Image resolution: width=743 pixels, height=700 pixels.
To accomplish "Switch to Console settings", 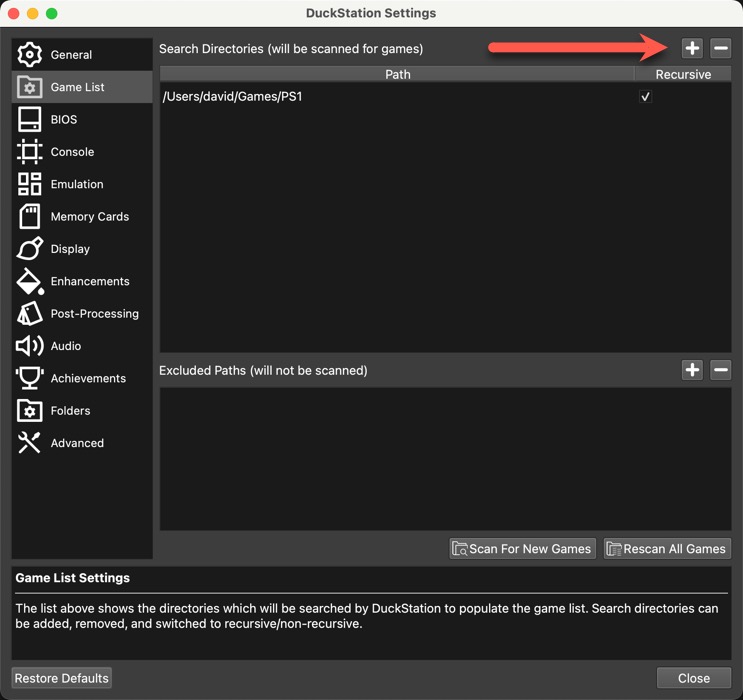I will pos(82,152).
